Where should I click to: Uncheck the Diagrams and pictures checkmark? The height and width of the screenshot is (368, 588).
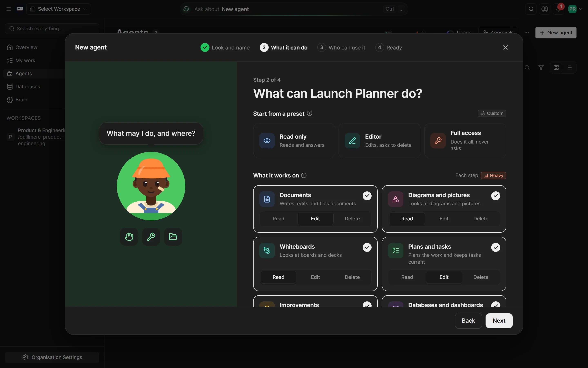496,196
